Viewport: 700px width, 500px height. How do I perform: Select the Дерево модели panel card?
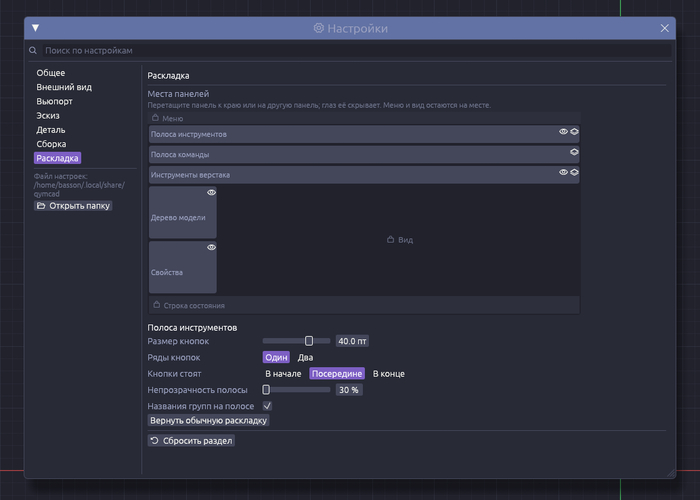(x=183, y=212)
